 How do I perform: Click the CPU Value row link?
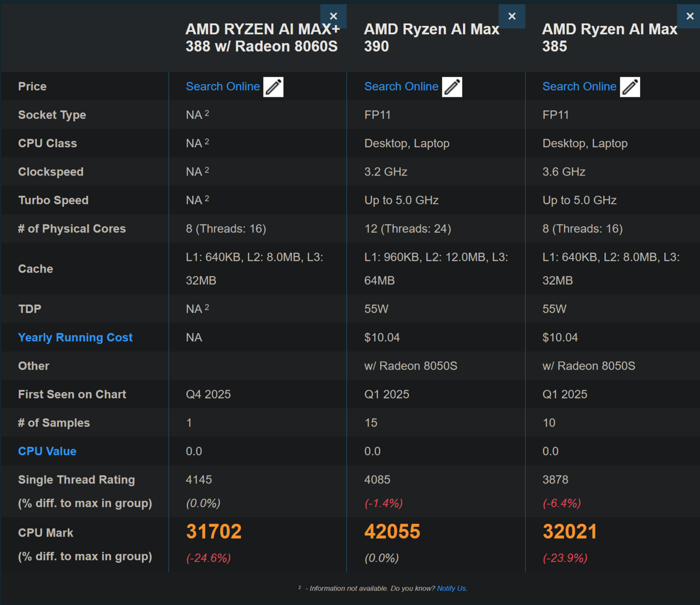pos(47,451)
